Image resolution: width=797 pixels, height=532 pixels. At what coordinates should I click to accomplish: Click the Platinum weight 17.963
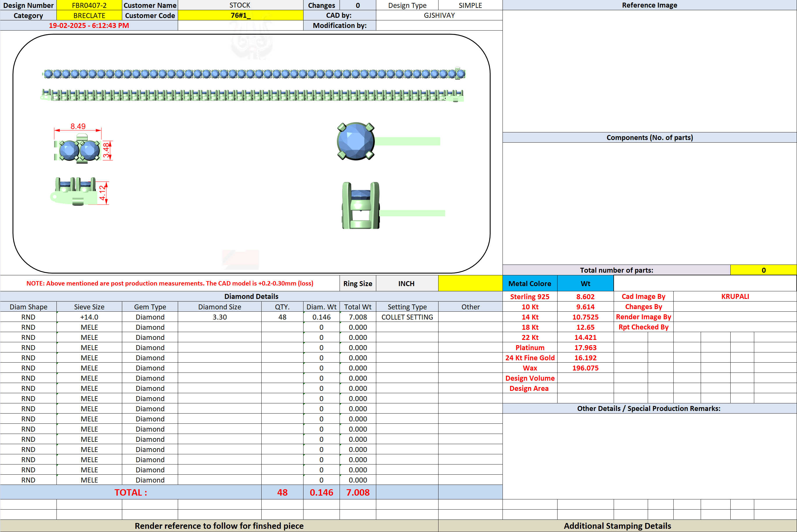(585, 347)
